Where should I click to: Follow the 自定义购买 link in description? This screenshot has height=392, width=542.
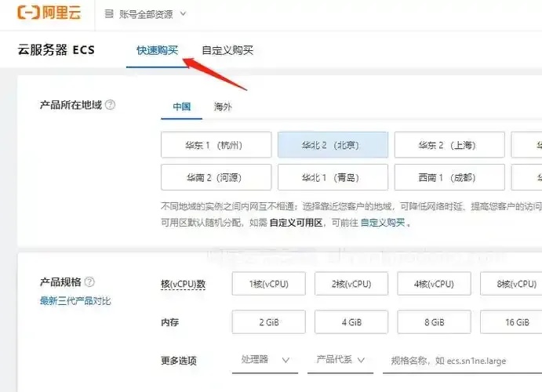(383, 223)
